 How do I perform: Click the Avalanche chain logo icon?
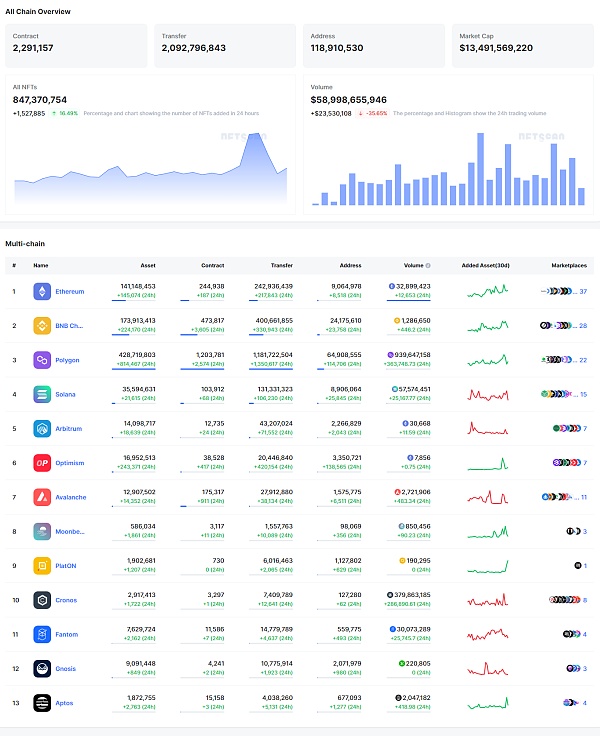click(x=42, y=497)
